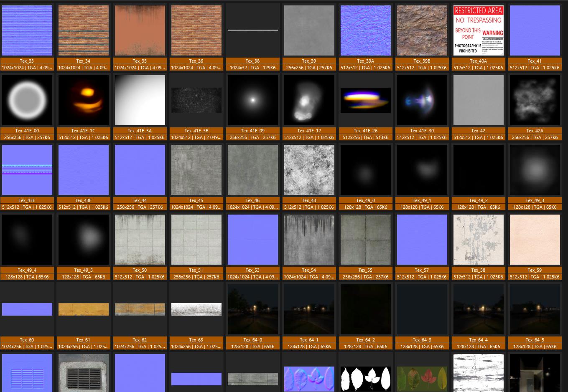Select the Tex_50 concrete tile texture
Viewport: 568px width, 392px height.
pyautogui.click(x=140, y=240)
